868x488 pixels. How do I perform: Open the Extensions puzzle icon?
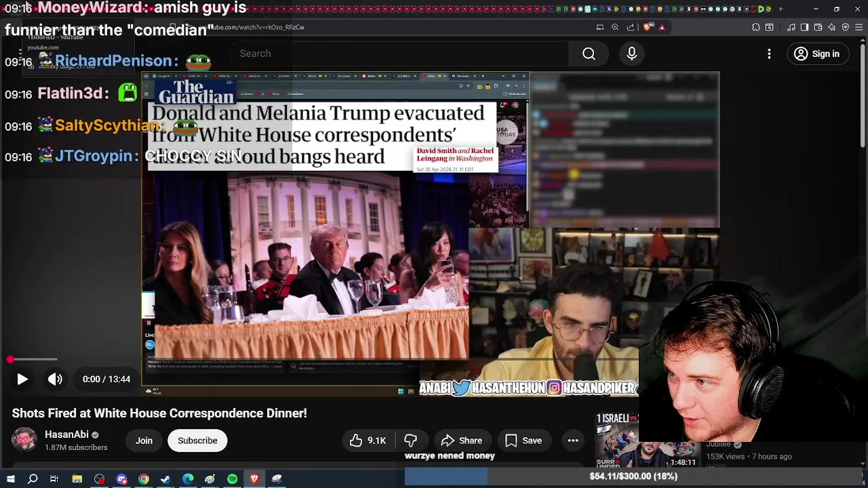pyautogui.click(x=756, y=27)
